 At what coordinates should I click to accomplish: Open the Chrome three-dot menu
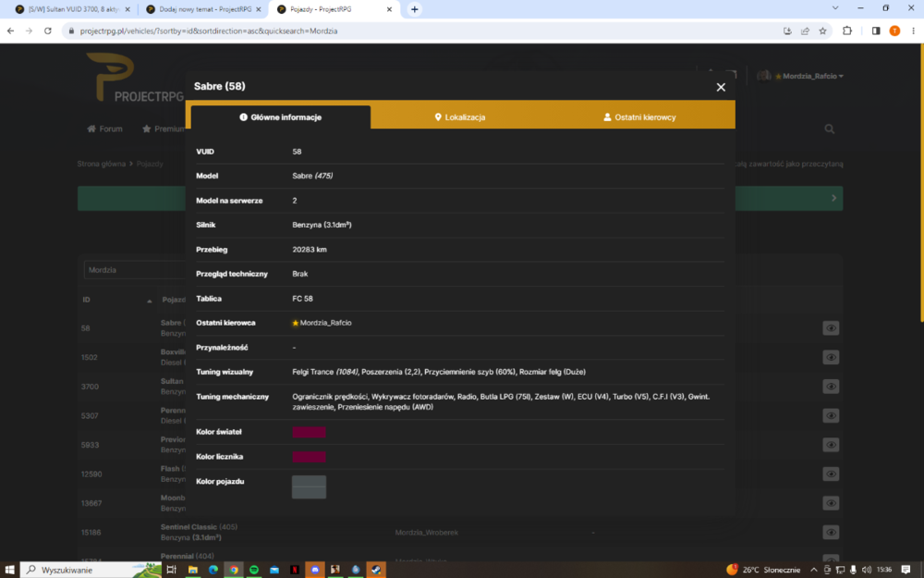[914, 31]
